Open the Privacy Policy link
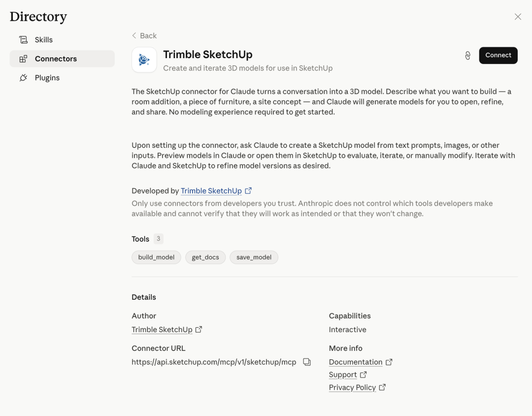This screenshot has height=416, width=532. (352, 387)
